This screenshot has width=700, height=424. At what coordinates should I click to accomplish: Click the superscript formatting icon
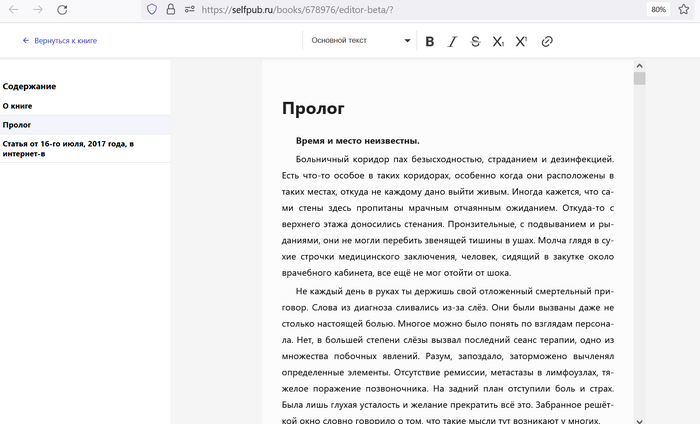coord(521,41)
